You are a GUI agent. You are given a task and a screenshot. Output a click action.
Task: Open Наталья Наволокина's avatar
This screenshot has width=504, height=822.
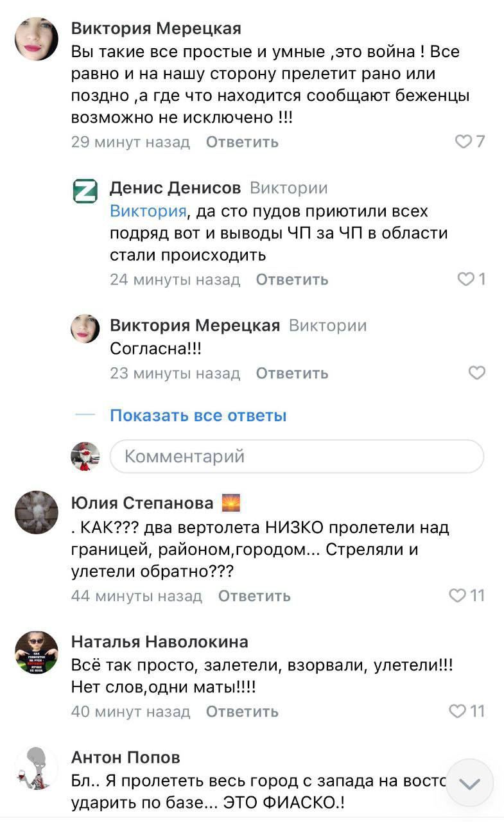click(x=37, y=652)
